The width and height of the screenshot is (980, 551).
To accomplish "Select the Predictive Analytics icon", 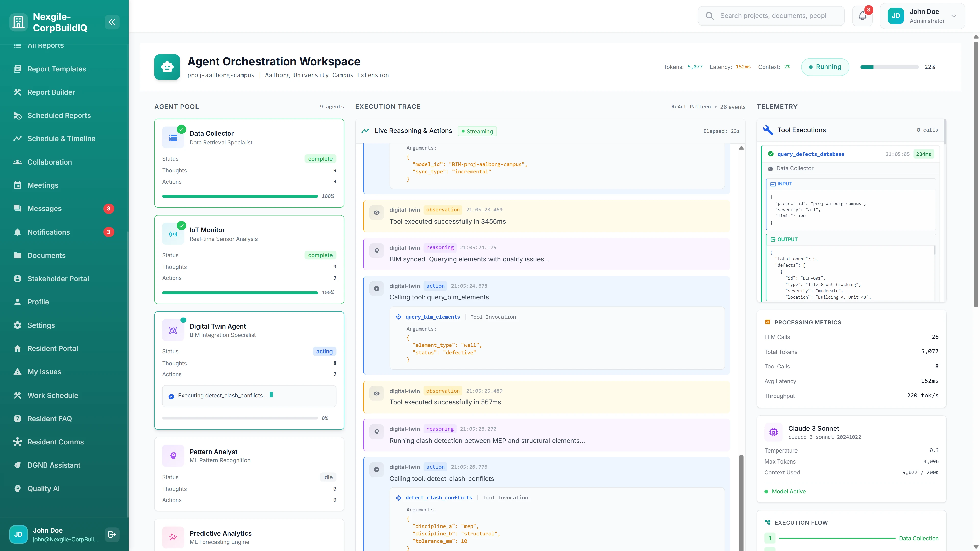I will (x=173, y=537).
